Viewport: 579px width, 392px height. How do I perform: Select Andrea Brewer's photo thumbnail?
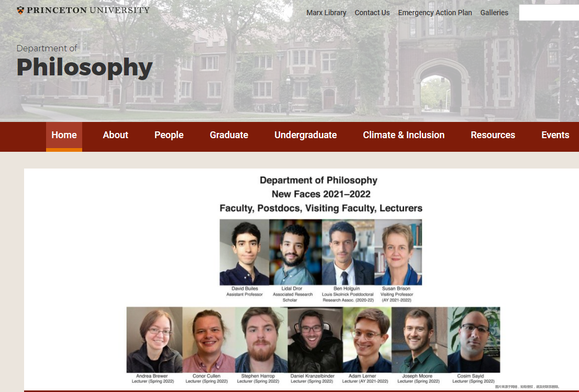154,340
